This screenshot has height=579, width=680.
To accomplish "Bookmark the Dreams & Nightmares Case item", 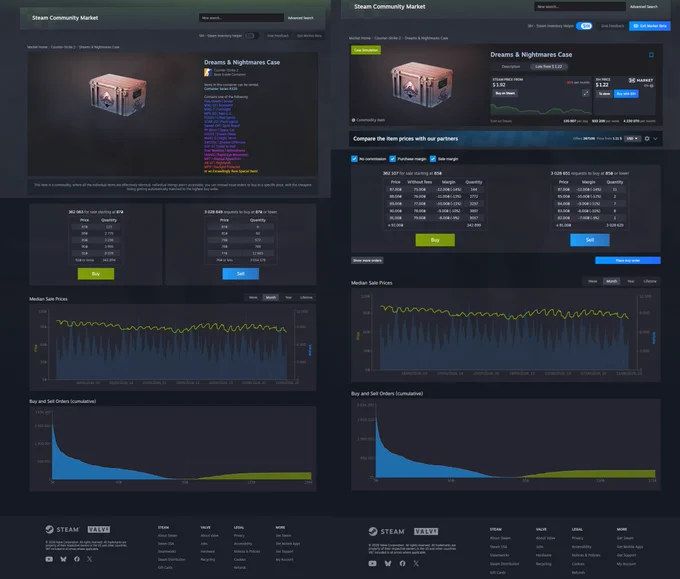I will click(x=651, y=55).
